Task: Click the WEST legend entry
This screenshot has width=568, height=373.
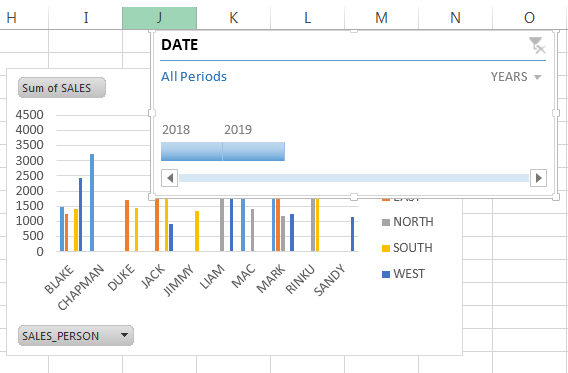Action: click(x=404, y=274)
